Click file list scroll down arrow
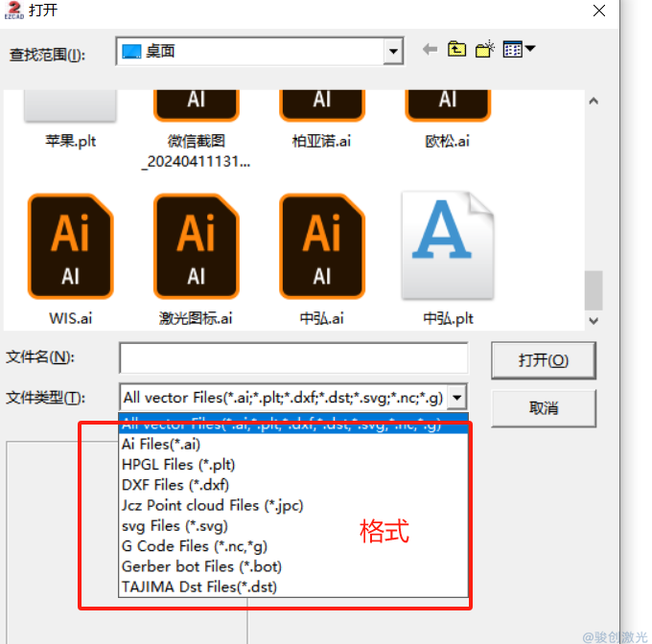The height and width of the screenshot is (644, 652). 594,320
